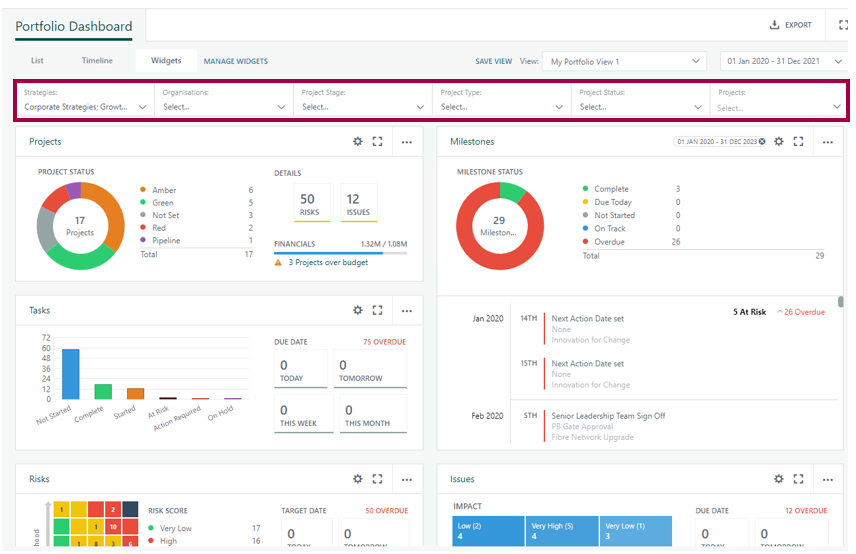
Task: Expand the Risks widget to fullscreen
Action: (377, 479)
